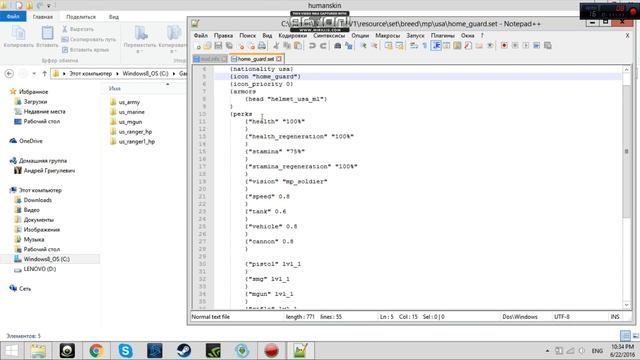Click the Windows Start button on taskbar
This screenshot has height=360, width=640.
(x=11, y=351)
